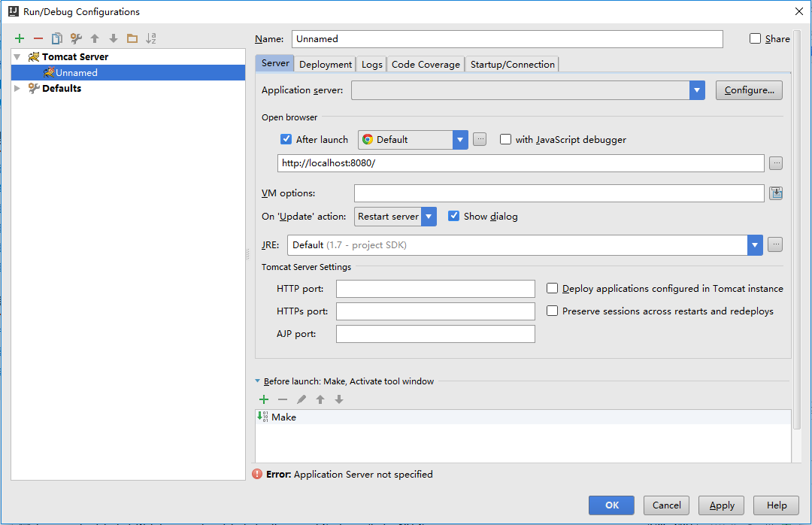812x525 pixels.
Task: Remove the before launch task
Action: (x=283, y=399)
